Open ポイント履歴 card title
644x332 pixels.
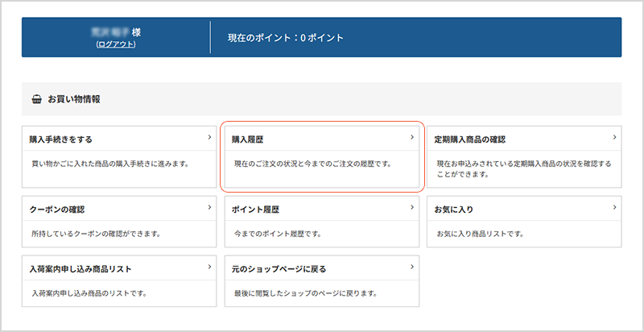point(255,210)
